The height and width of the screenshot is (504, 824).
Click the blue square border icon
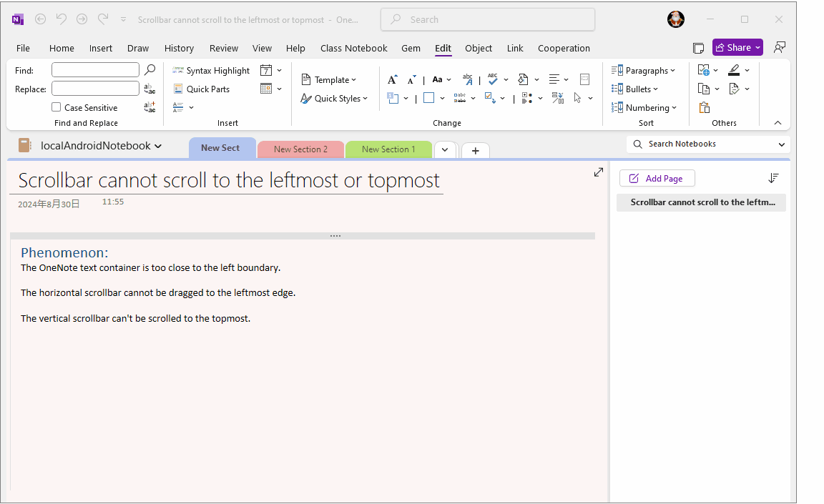point(429,98)
